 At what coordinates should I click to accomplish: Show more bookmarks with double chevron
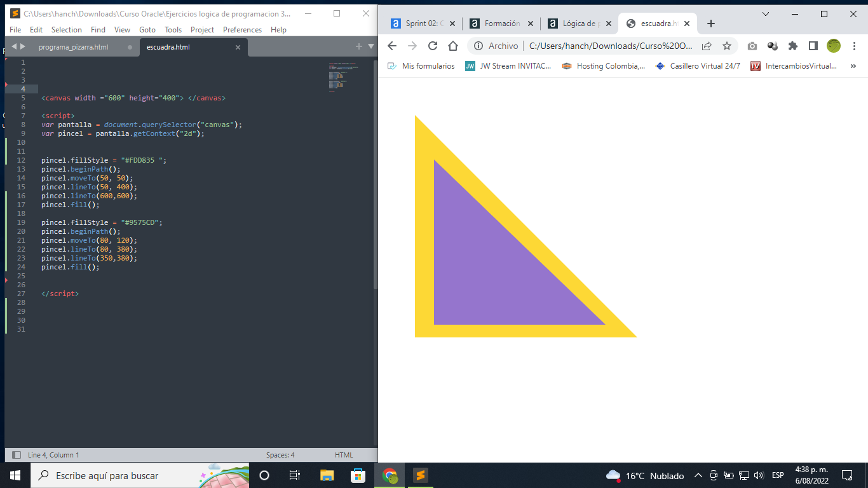[x=853, y=66]
